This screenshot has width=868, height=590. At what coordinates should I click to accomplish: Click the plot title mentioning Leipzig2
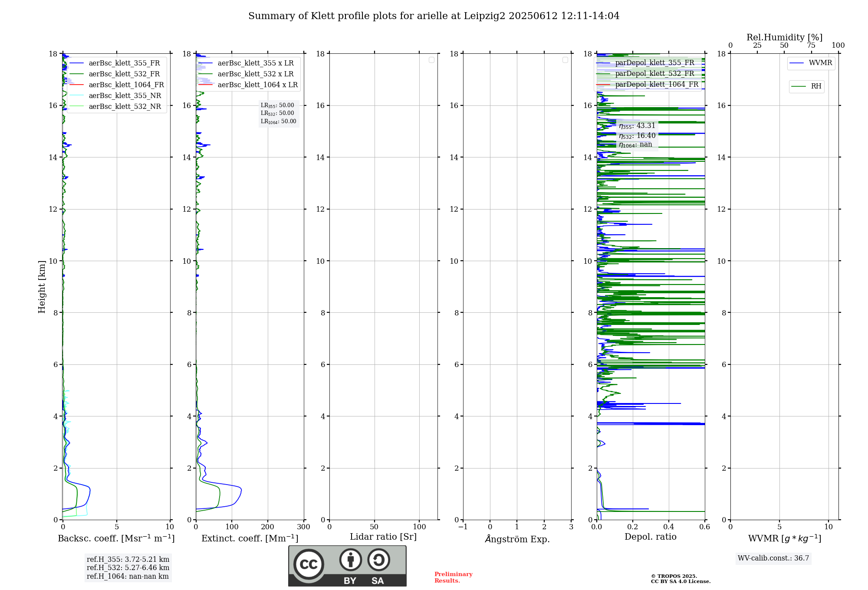(434, 16)
